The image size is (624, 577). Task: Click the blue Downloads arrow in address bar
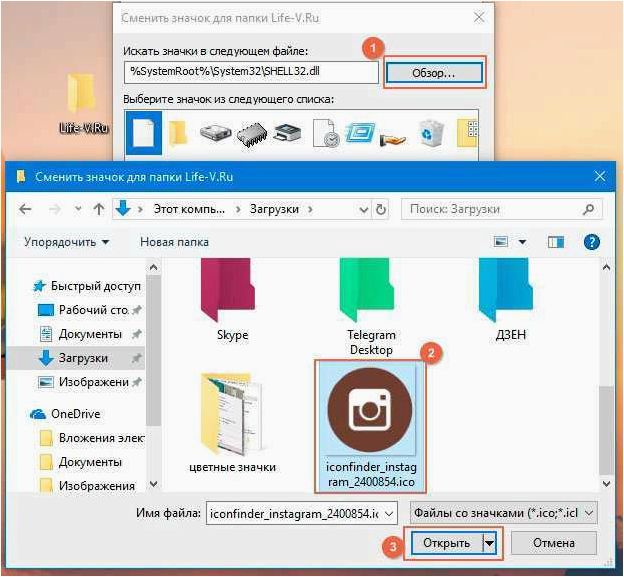tap(123, 209)
